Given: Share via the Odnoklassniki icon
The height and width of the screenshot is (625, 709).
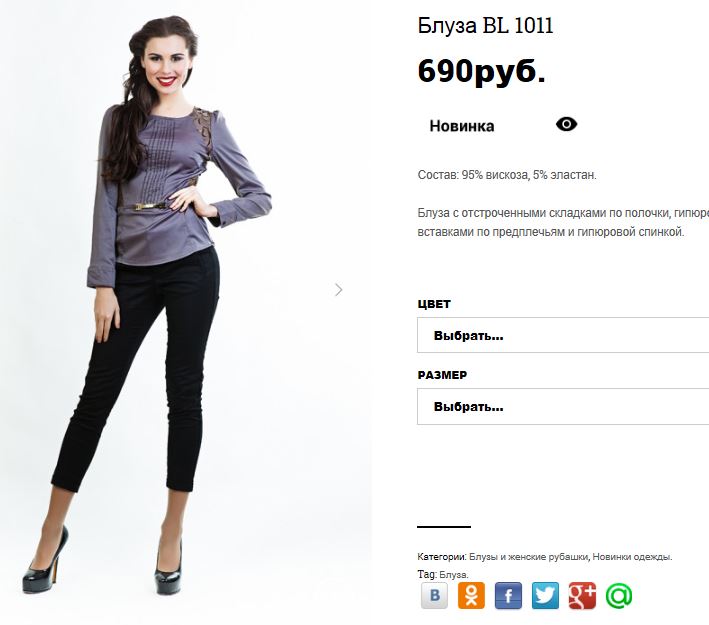Looking at the screenshot, I should coord(471,596).
